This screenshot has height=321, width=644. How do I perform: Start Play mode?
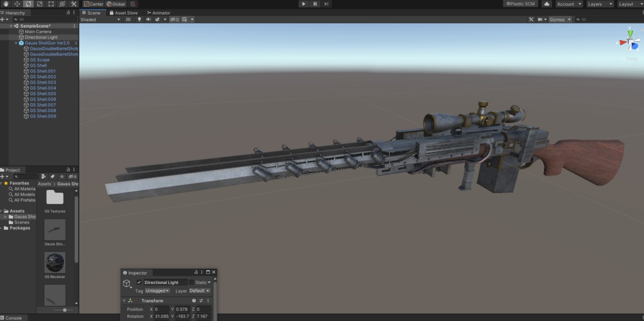(x=304, y=4)
